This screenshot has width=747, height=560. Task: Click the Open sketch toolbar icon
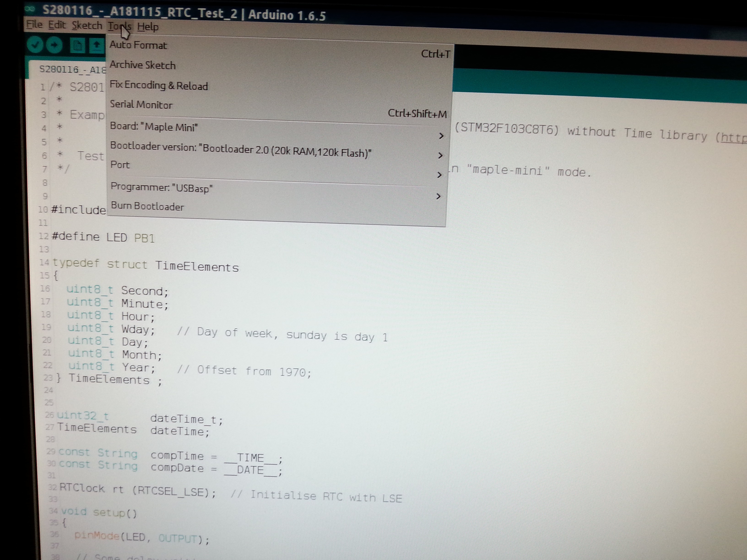pyautogui.click(x=97, y=46)
